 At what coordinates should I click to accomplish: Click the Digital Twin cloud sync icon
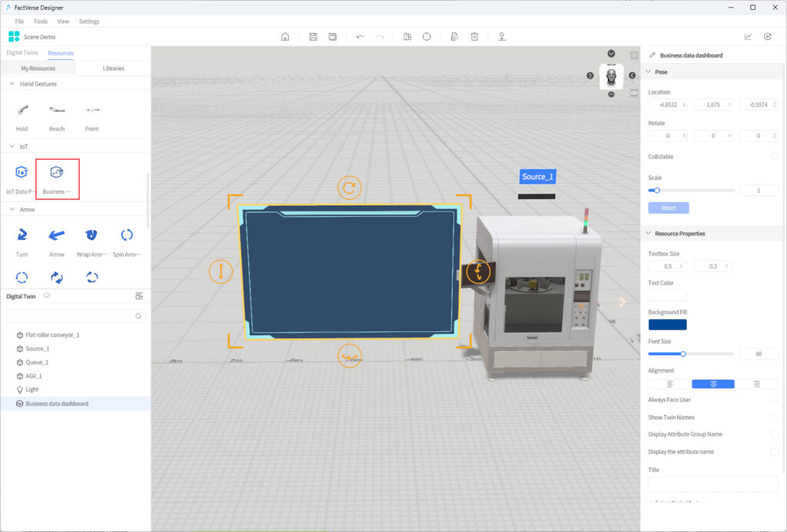click(47, 296)
